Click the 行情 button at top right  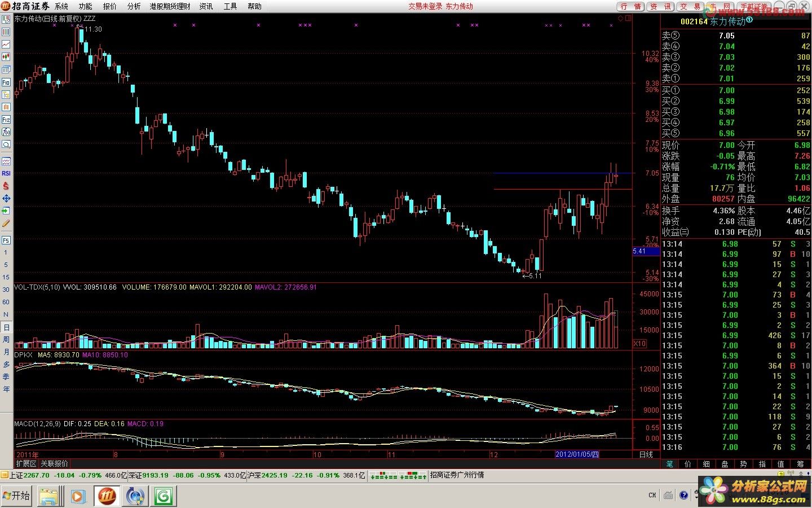631,7
